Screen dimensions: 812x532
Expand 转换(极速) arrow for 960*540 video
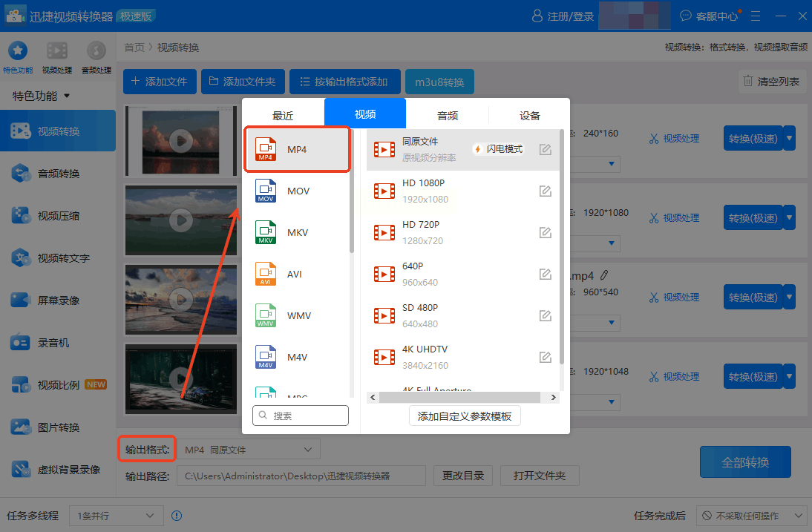789,297
